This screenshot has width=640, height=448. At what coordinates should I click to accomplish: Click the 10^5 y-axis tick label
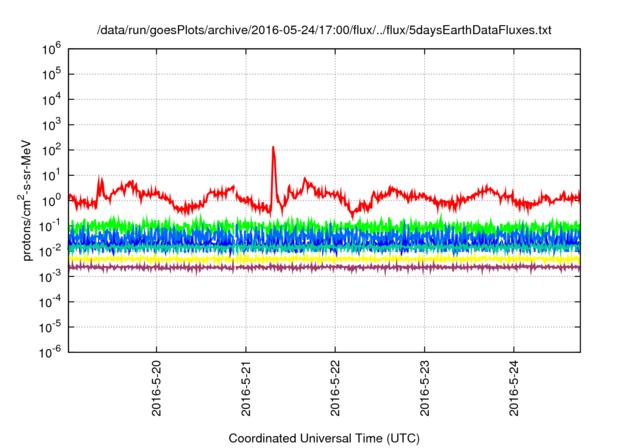point(51,74)
